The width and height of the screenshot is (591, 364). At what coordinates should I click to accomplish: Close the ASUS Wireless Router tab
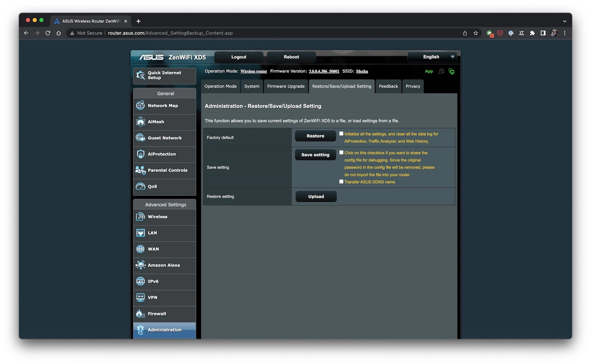coord(126,21)
